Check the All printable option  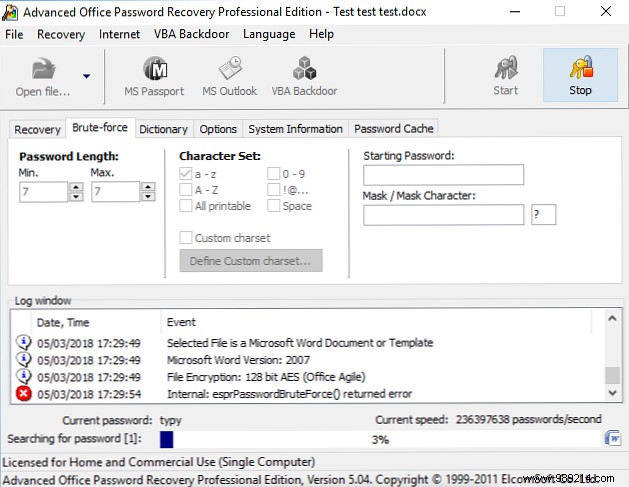(185, 206)
